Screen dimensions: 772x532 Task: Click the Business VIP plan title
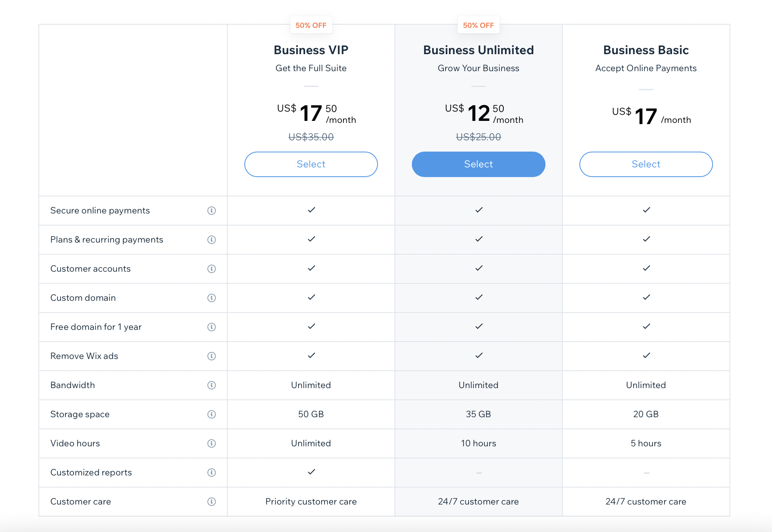click(x=311, y=50)
